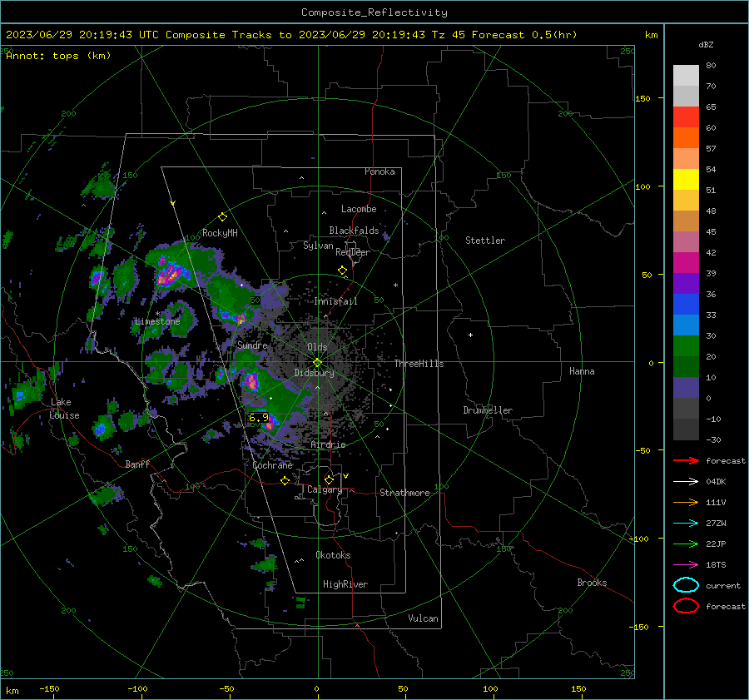Click the storm top label 6.9

[259, 418]
